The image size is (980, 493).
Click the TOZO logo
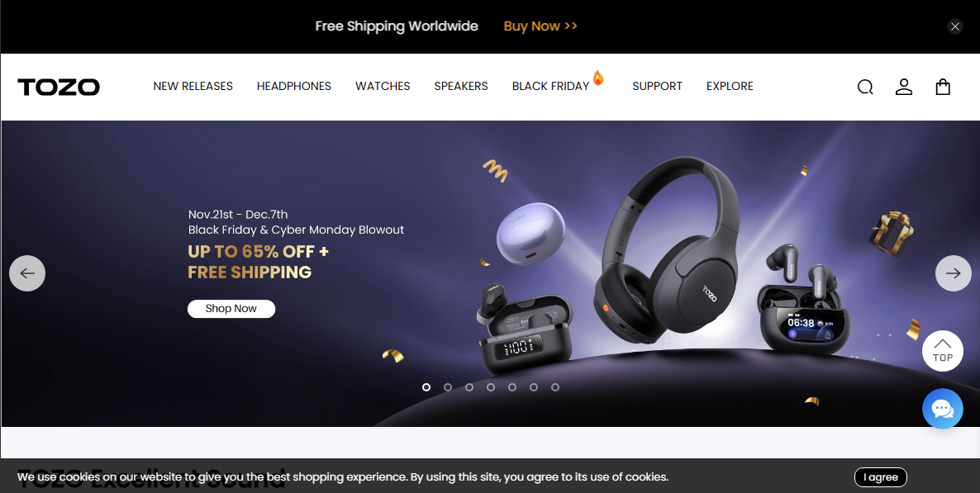click(59, 87)
